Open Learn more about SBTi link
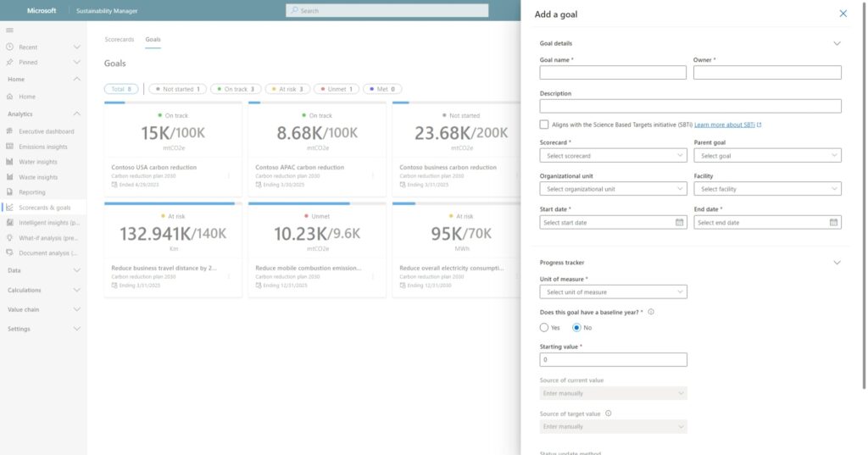Screen dimensions: 868x455 (724, 125)
